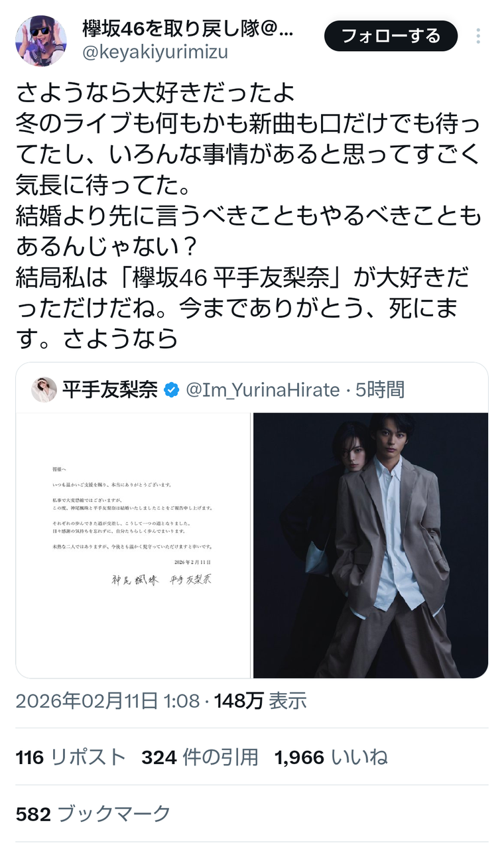Open the couple portrait photo
This screenshot has width=504, height=849.
371,545
